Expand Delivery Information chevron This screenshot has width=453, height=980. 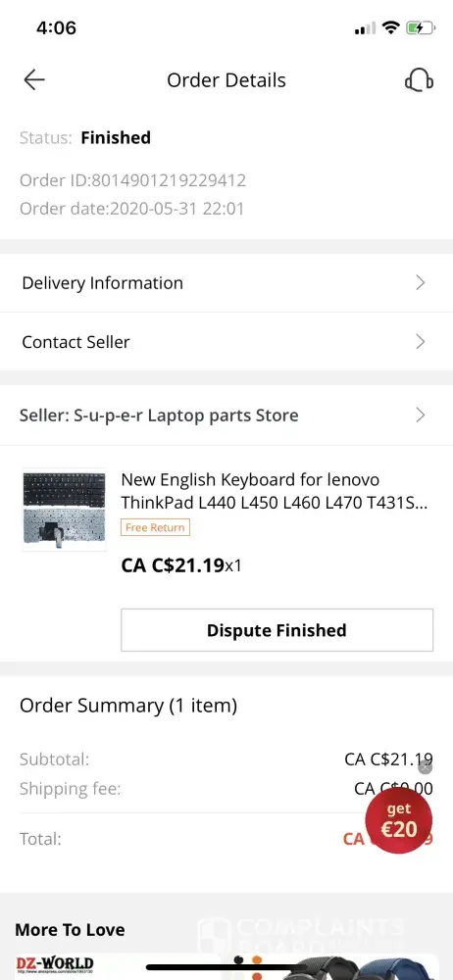click(421, 282)
